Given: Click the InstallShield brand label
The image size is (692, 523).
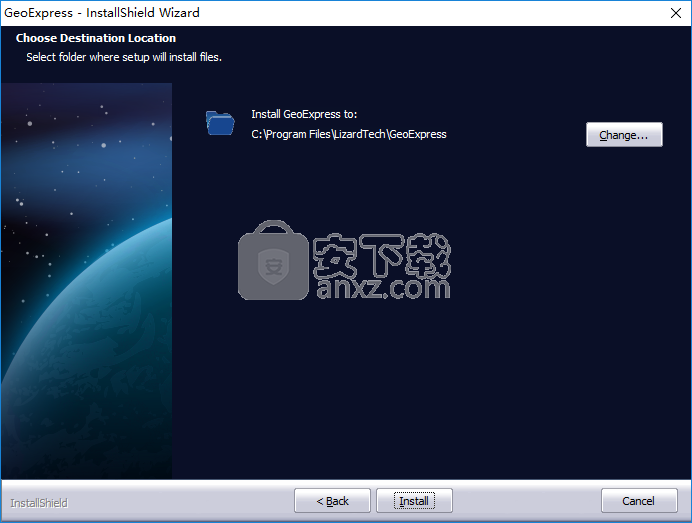Looking at the screenshot, I should pyautogui.click(x=39, y=503).
